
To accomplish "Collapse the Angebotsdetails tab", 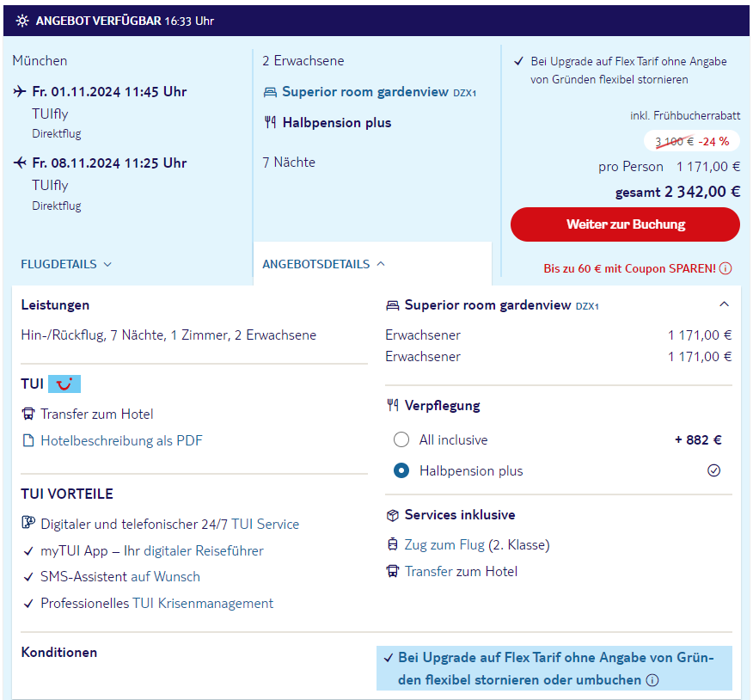I will point(323,264).
